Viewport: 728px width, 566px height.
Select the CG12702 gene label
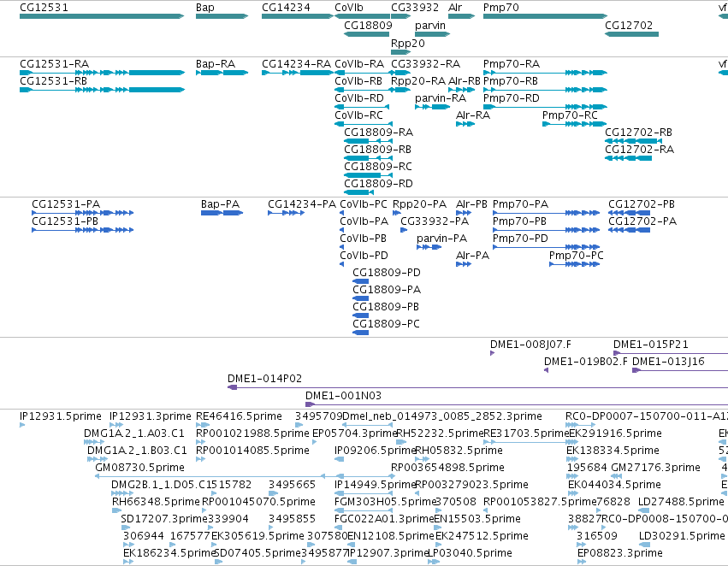coord(629,25)
